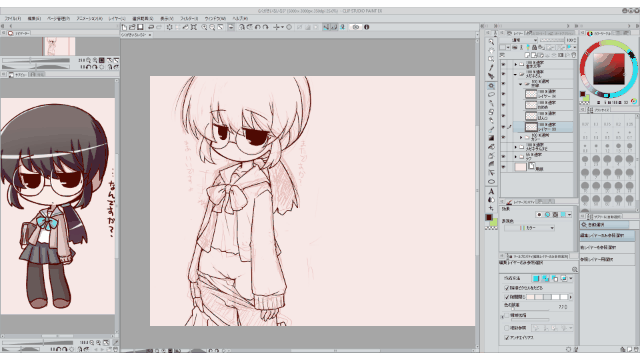
Task: Click the Navigator canvas thumbnail preview
Action: coord(59,46)
